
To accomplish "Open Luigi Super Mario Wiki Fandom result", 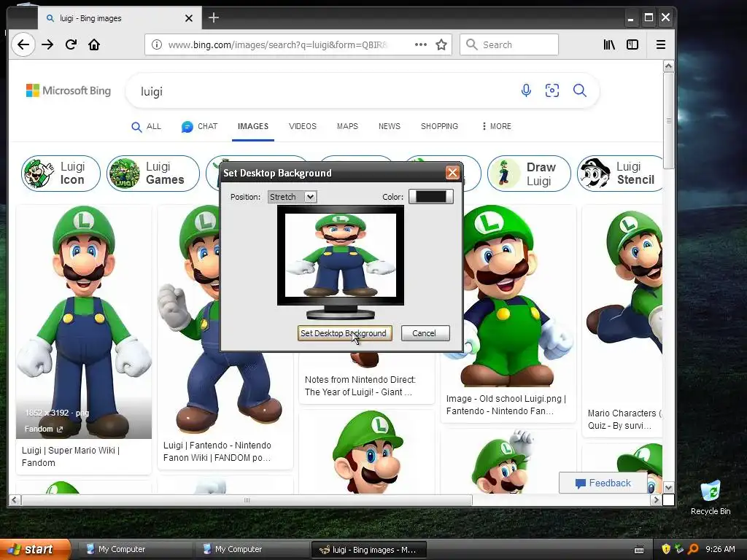I will click(71, 456).
